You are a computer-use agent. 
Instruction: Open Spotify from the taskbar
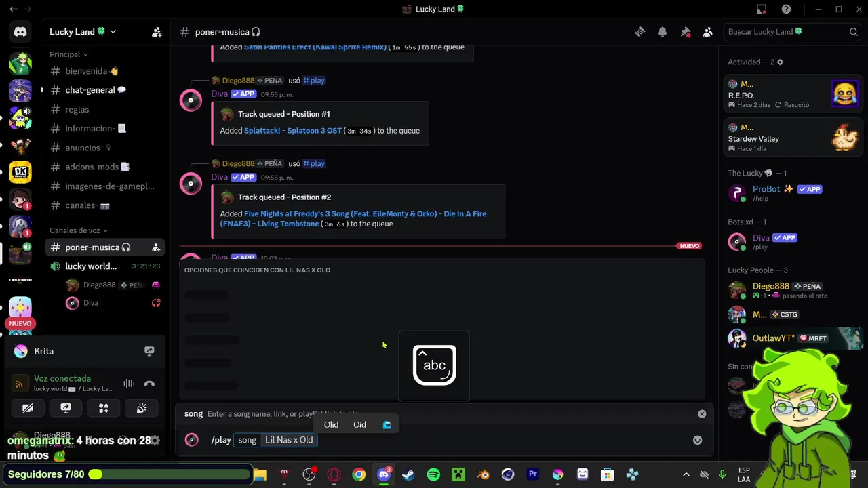pos(433,474)
